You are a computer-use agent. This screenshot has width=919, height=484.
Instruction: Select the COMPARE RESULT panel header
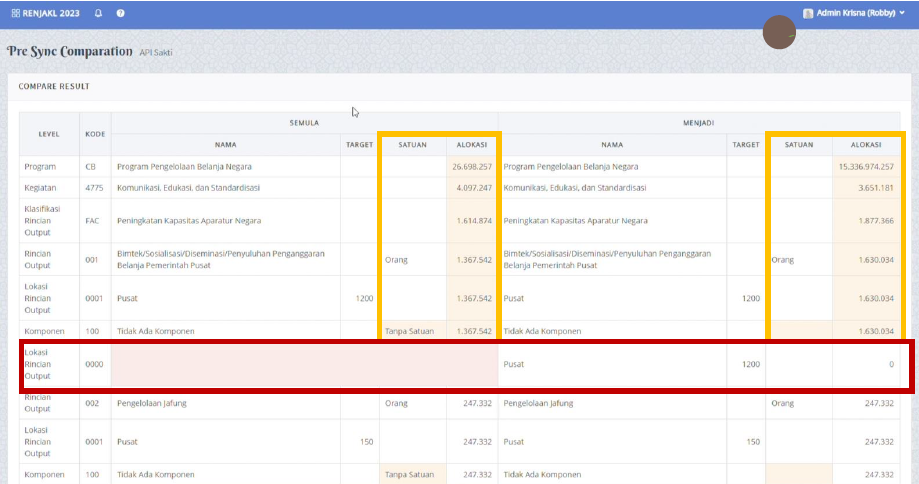point(54,87)
